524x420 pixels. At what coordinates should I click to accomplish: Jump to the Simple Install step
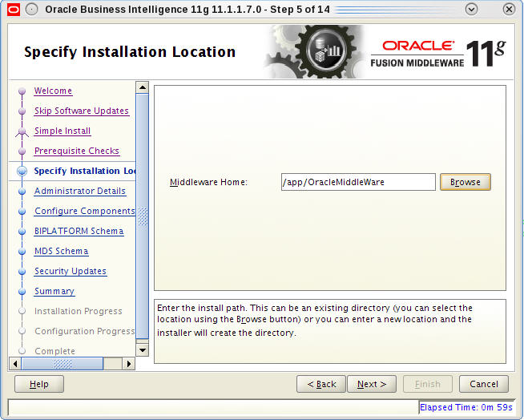pos(62,131)
